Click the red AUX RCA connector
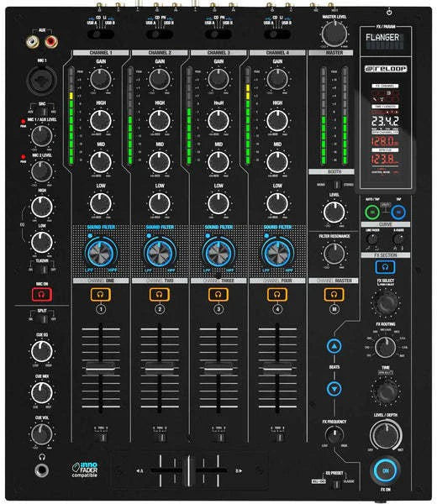The width and height of the screenshot is (437, 504). click(51, 41)
